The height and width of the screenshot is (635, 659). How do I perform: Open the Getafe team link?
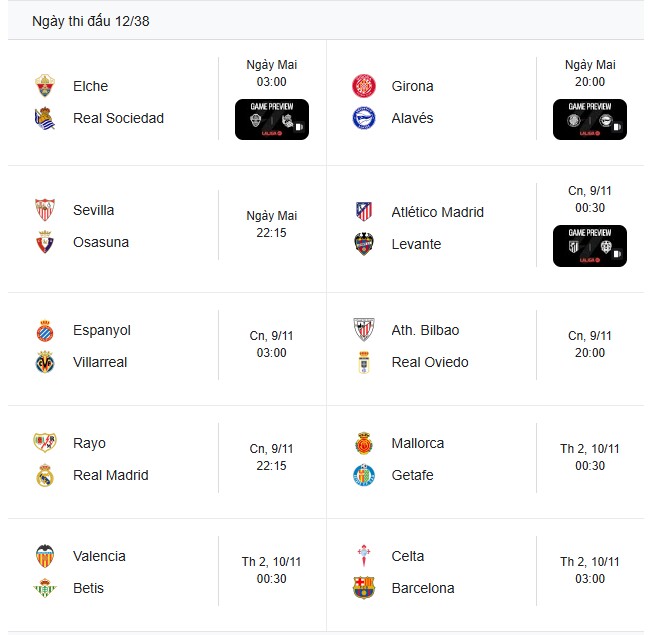coord(412,475)
